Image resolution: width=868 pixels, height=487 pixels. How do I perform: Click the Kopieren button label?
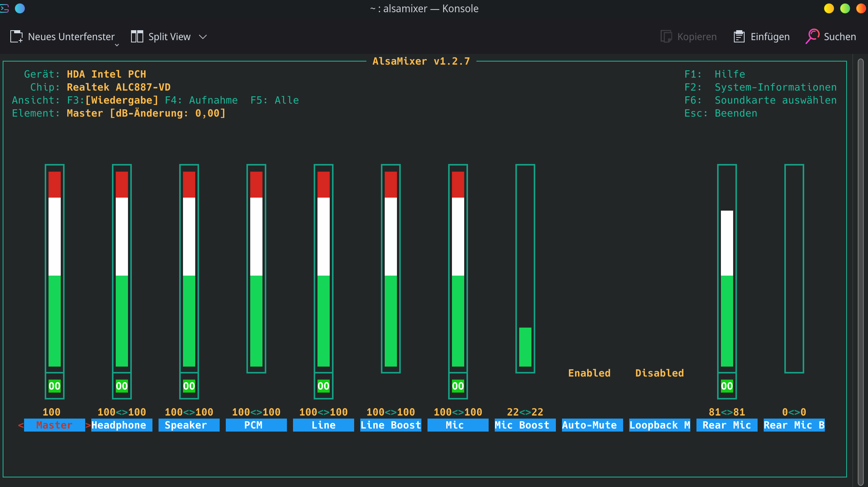pos(697,37)
